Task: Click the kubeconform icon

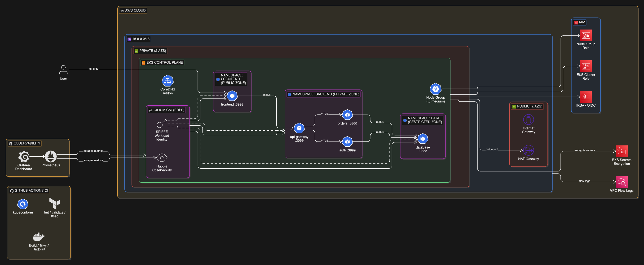Action: [23, 204]
